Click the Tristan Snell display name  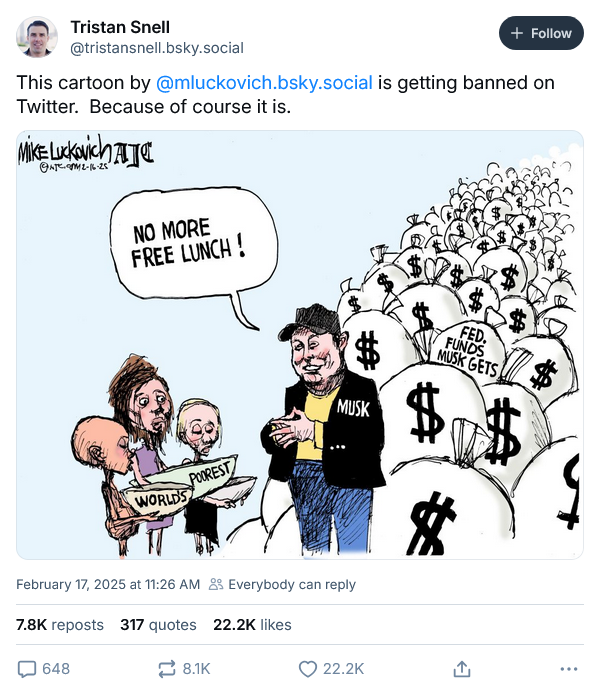pos(120,26)
